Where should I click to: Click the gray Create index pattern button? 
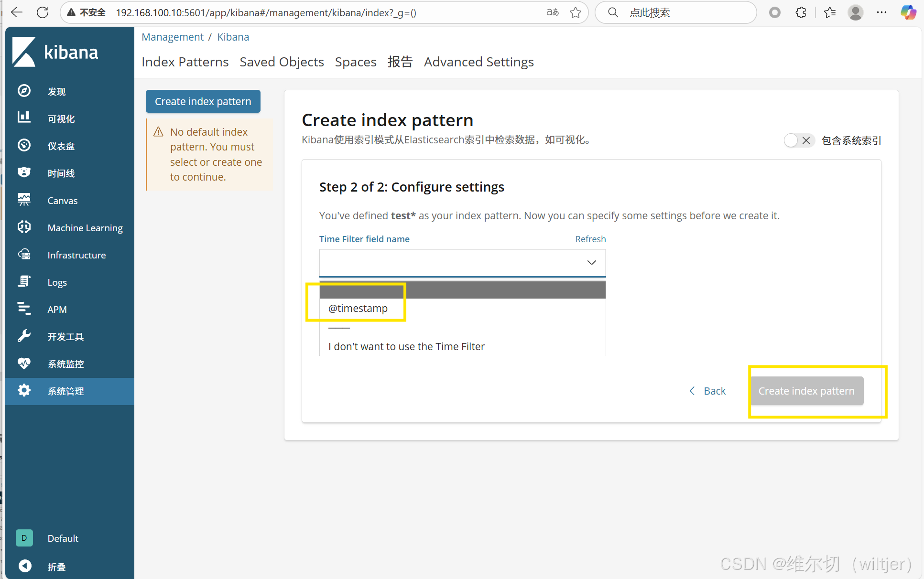pyautogui.click(x=806, y=391)
